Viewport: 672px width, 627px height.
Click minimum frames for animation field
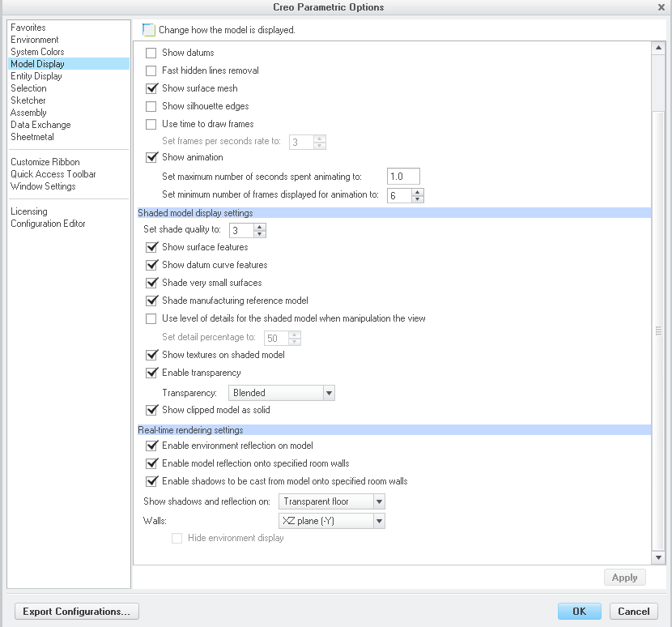[399, 195]
